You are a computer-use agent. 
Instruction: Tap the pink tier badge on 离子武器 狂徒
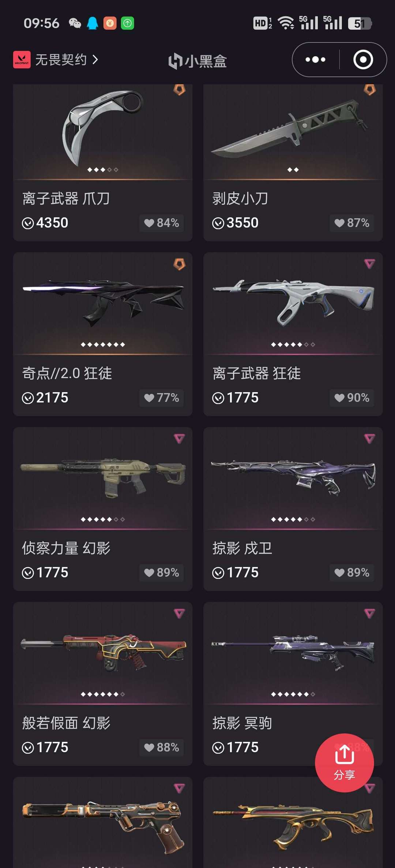(369, 264)
